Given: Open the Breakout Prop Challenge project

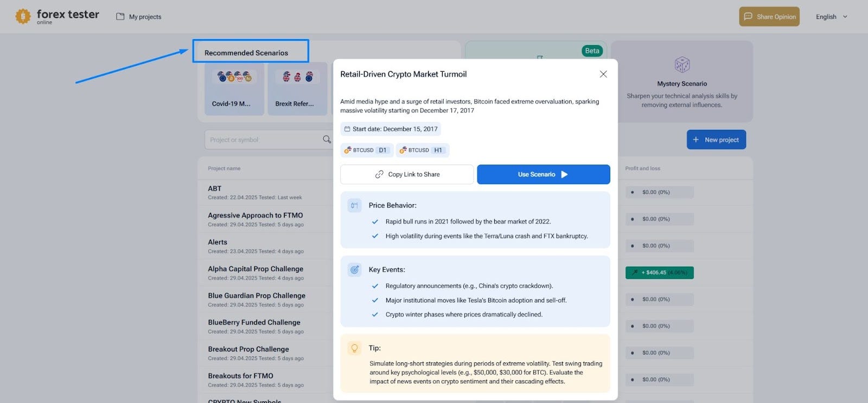Looking at the screenshot, I should pyautogui.click(x=248, y=349).
